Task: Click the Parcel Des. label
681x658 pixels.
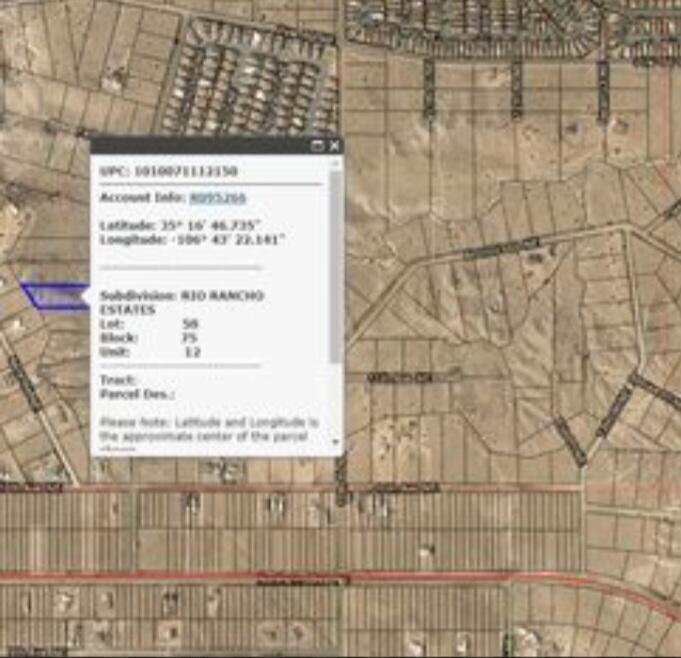Action: 137,394
